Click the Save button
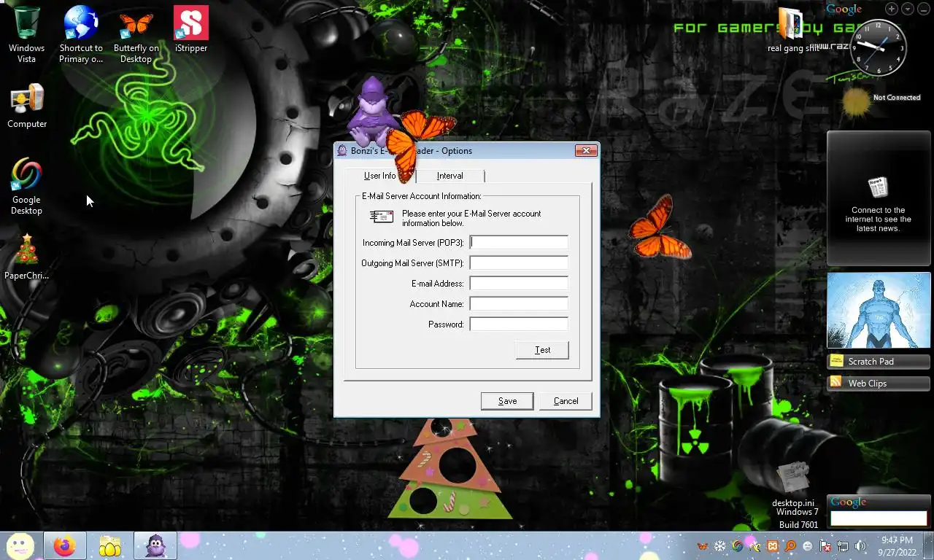 tap(507, 401)
